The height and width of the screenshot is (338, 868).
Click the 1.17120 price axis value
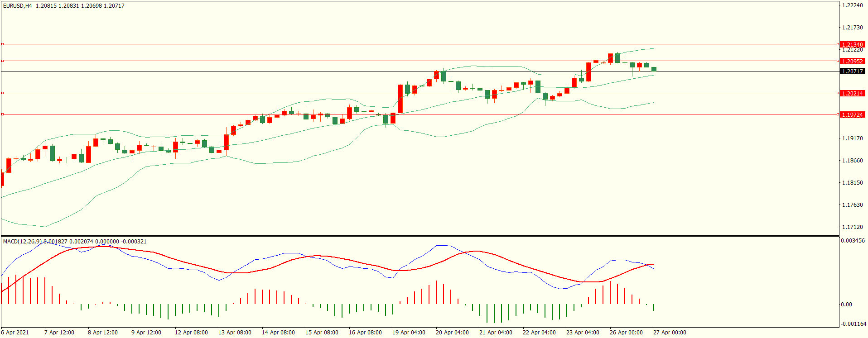coord(852,227)
